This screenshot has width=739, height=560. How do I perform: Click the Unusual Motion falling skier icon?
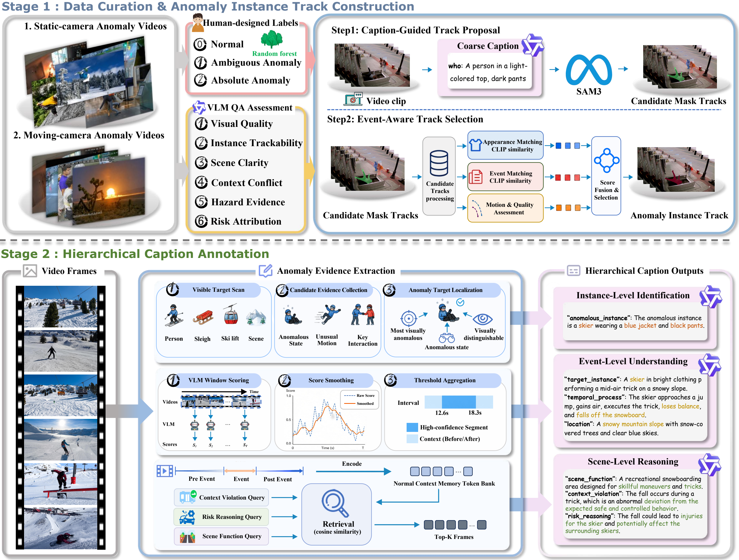[328, 314]
